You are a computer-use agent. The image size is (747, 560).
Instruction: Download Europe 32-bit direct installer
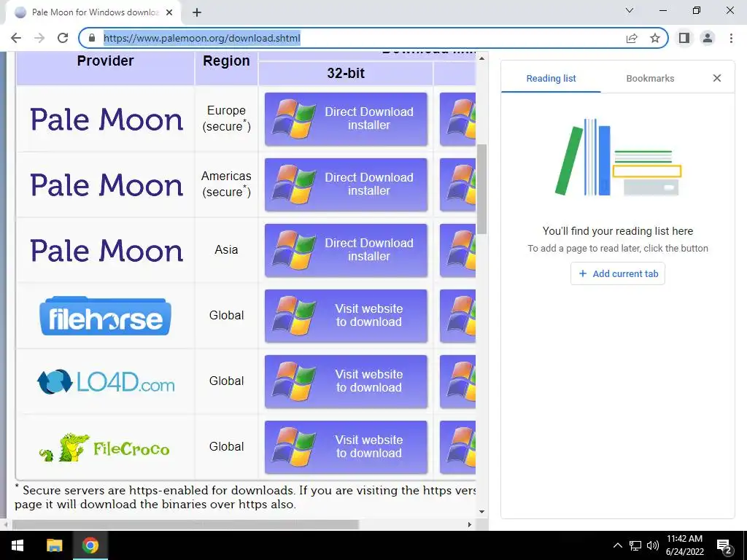[346, 119]
